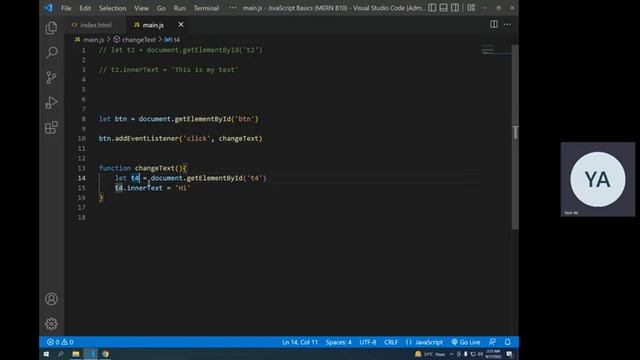Toggle the secondary side bar layout
Viewport: 640px width, 360px height.
pos(455,8)
